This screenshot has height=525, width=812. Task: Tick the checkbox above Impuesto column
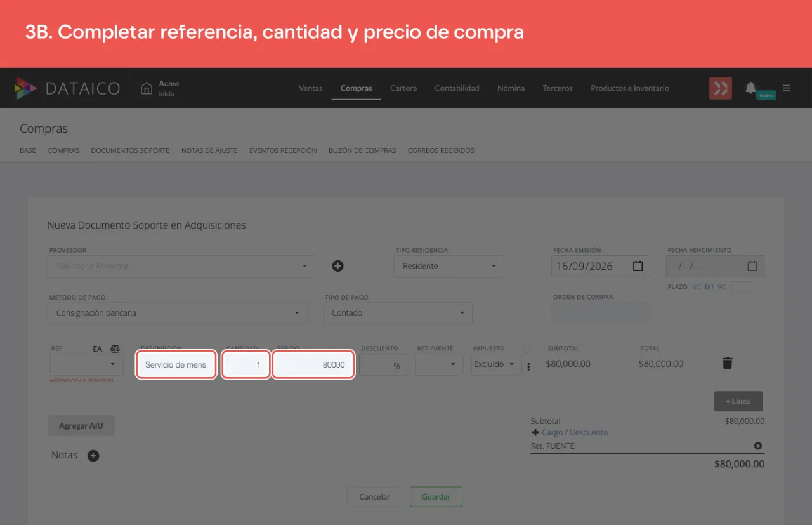[x=528, y=349]
